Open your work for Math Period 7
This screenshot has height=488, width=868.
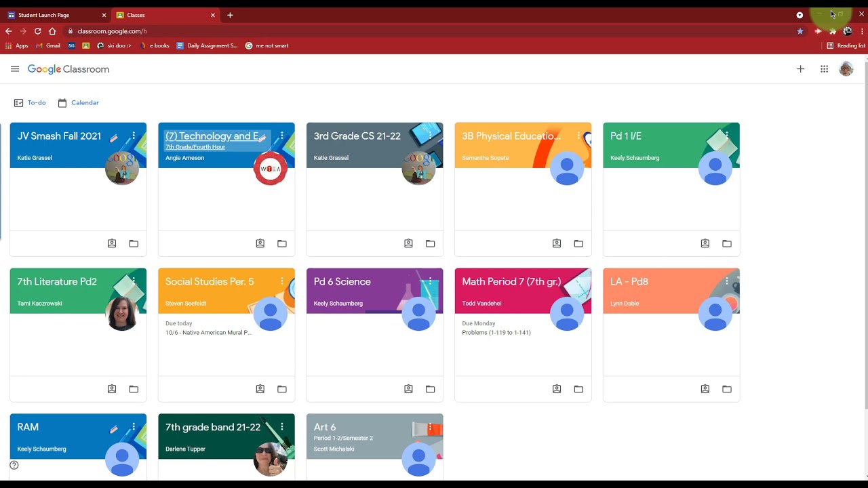[557, 389]
